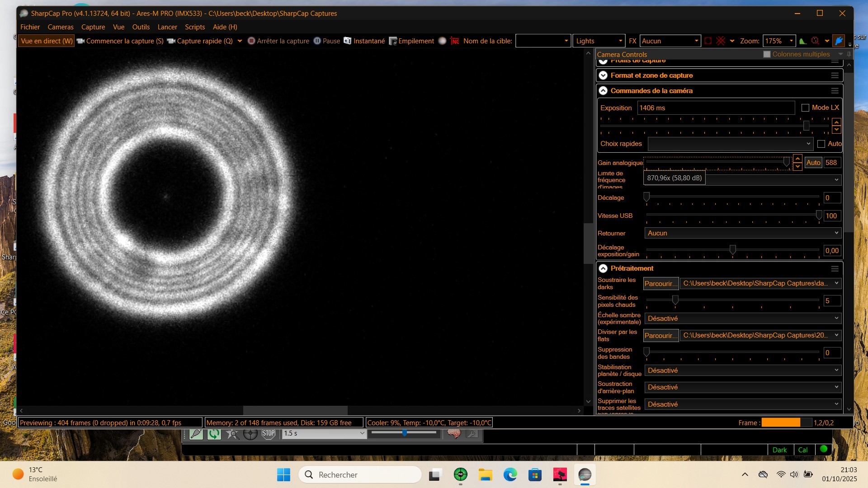
Task: Click the NC target-name icon
Action: point(455,41)
